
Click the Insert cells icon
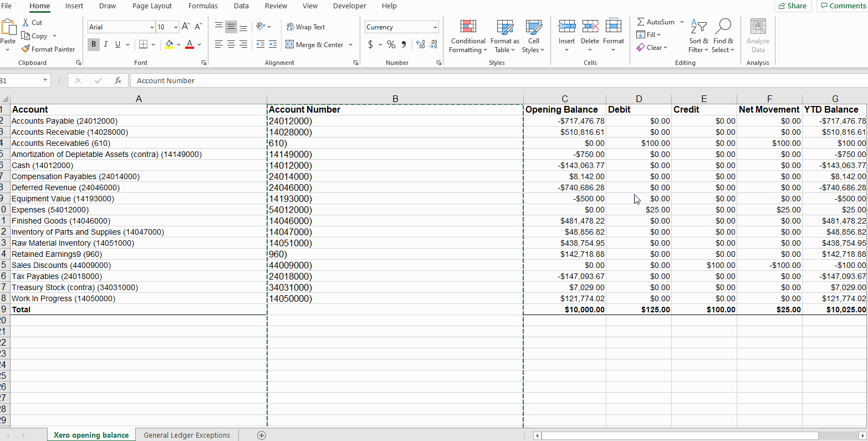(566, 26)
